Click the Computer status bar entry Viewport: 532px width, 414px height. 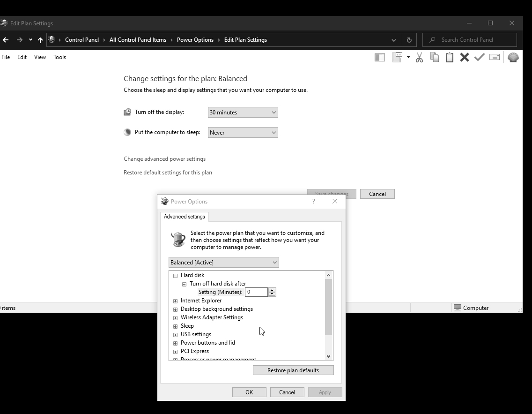click(x=471, y=308)
